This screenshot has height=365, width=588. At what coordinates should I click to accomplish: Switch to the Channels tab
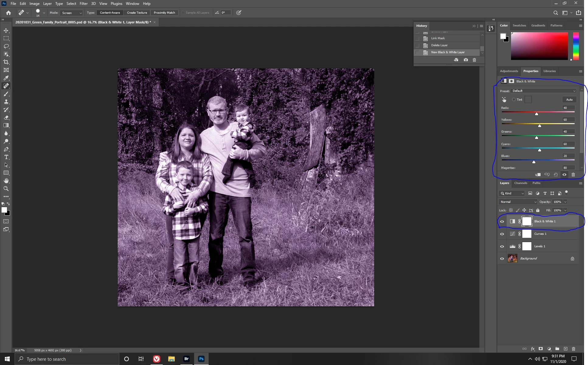pos(520,183)
